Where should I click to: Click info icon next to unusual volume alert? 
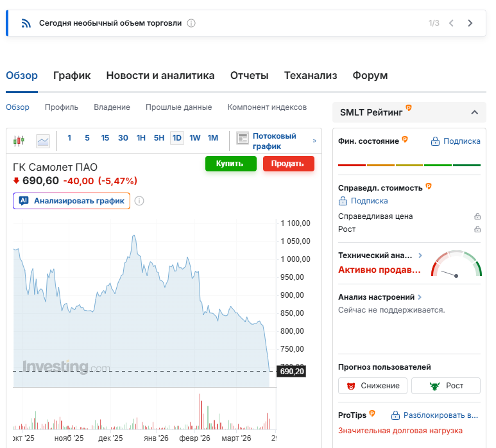(x=191, y=23)
